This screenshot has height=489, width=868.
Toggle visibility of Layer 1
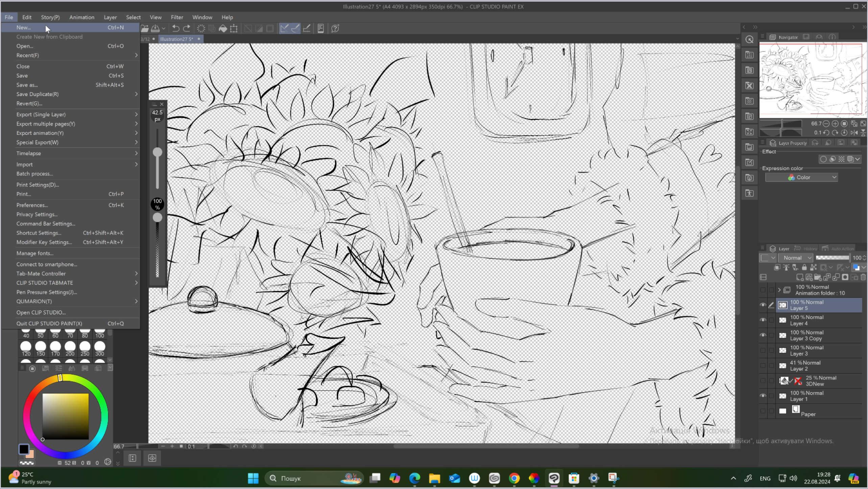point(763,395)
